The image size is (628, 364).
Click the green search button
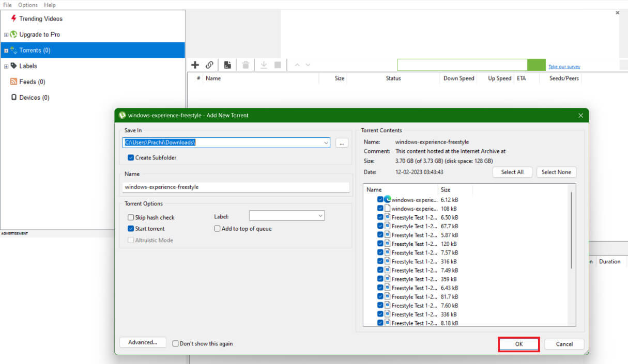click(x=536, y=65)
